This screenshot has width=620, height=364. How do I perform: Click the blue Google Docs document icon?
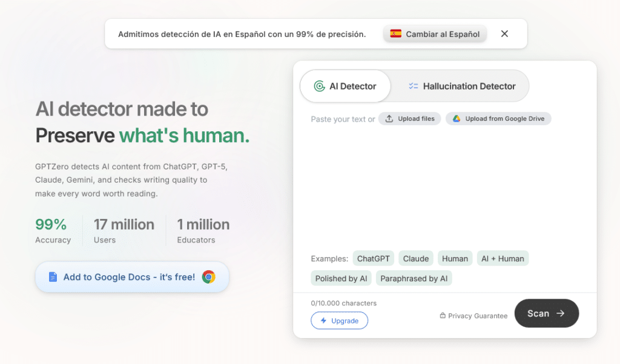pyautogui.click(x=53, y=277)
